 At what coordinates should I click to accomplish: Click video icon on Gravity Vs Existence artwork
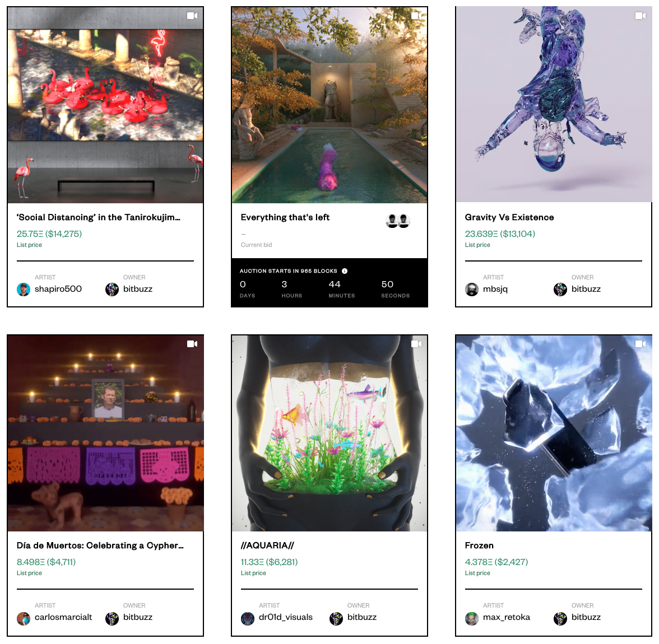(640, 16)
